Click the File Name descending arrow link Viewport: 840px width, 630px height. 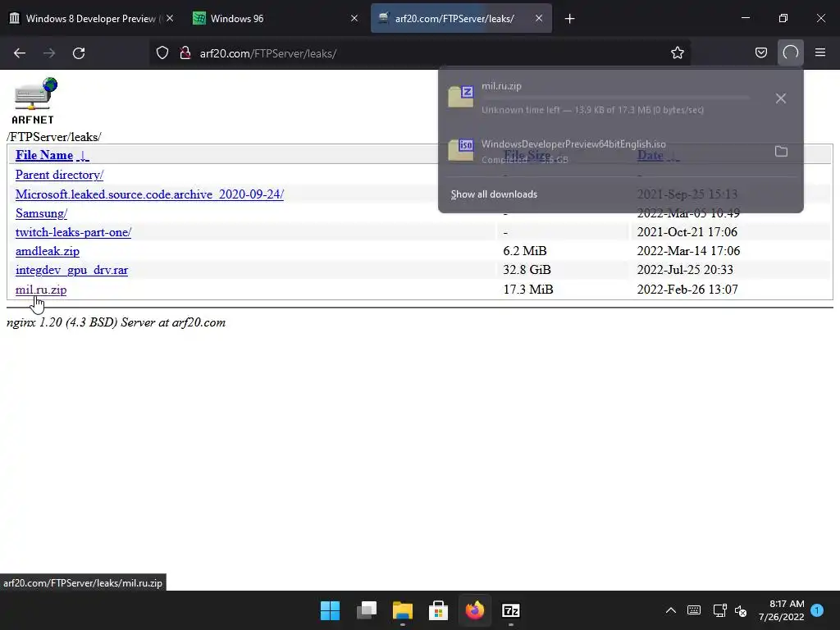click(x=83, y=155)
